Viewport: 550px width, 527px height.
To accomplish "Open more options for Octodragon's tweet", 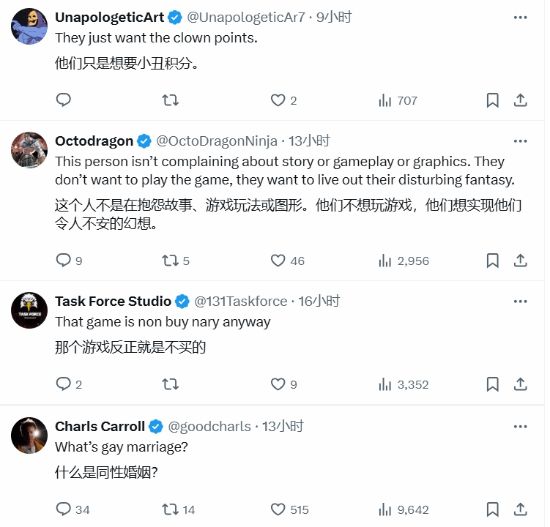I will pyautogui.click(x=520, y=141).
